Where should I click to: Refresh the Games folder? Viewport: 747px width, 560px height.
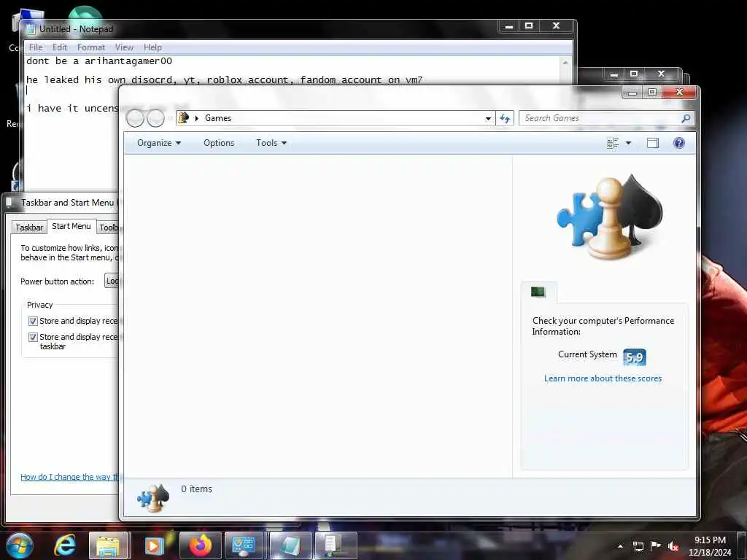[505, 118]
